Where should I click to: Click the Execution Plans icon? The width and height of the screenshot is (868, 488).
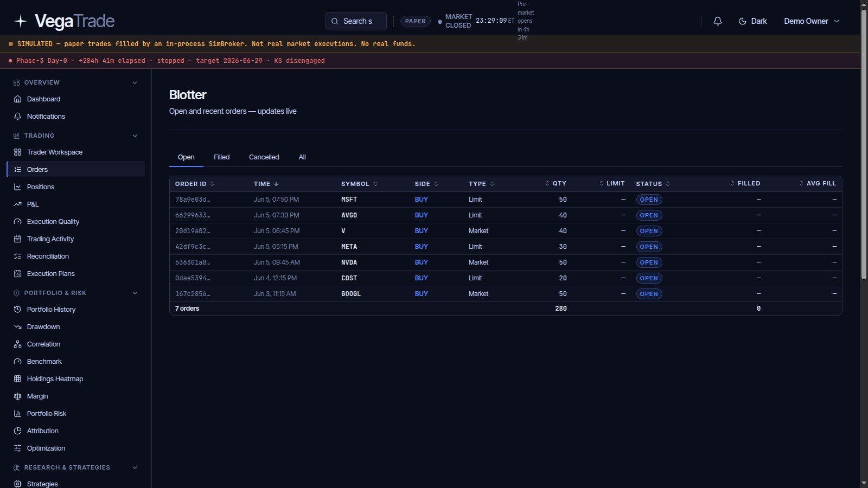(x=17, y=274)
